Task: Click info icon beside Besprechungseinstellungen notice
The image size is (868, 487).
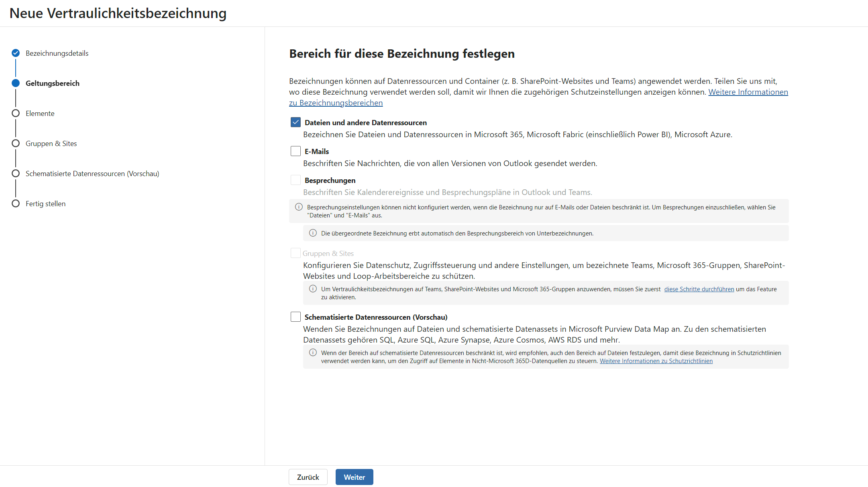Action: pyautogui.click(x=299, y=207)
